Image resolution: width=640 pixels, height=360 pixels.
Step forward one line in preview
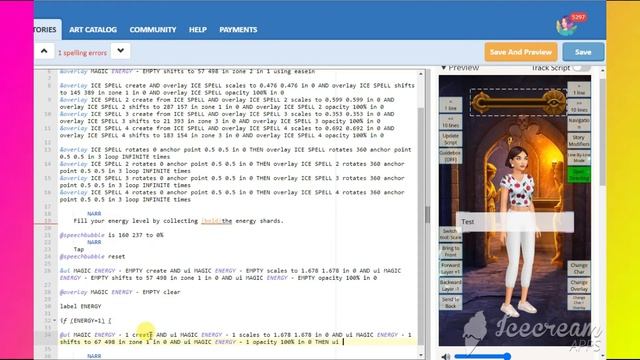pyautogui.click(x=579, y=89)
